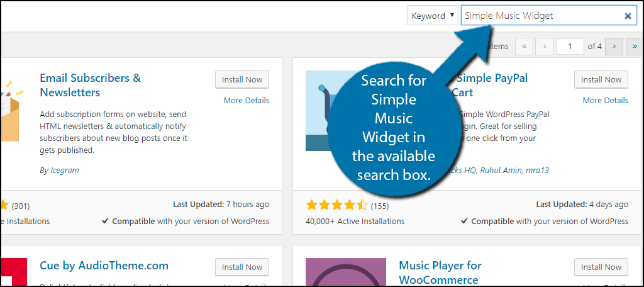
Task: Click the current page number box
Action: pos(571,46)
